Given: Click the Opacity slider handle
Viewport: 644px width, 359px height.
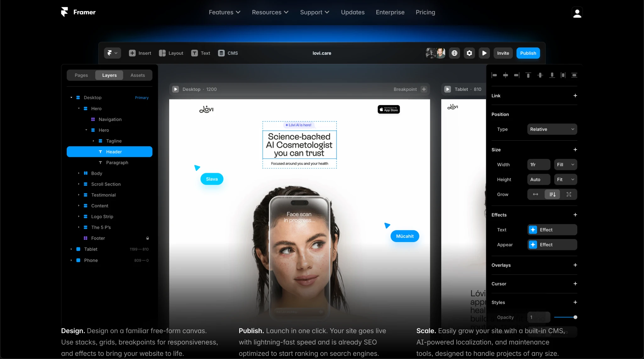Looking at the screenshot, I should point(575,318).
